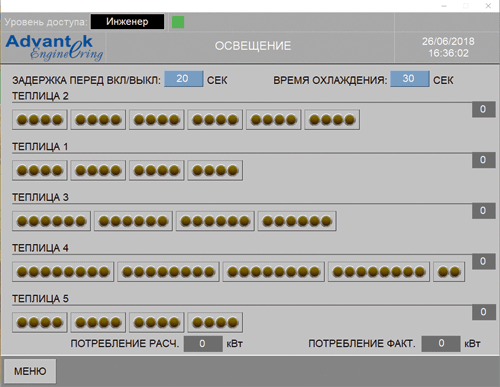500x387 pixels.
Task: Toggle fourth eight-lamp group in ТЕПЛИЦА 4
Action: 379,272
